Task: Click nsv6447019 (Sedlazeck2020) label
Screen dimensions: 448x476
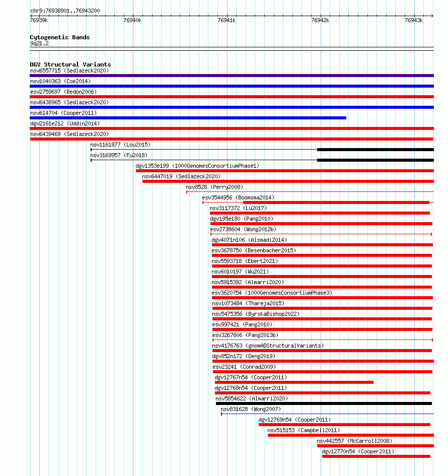Action: click(x=181, y=177)
